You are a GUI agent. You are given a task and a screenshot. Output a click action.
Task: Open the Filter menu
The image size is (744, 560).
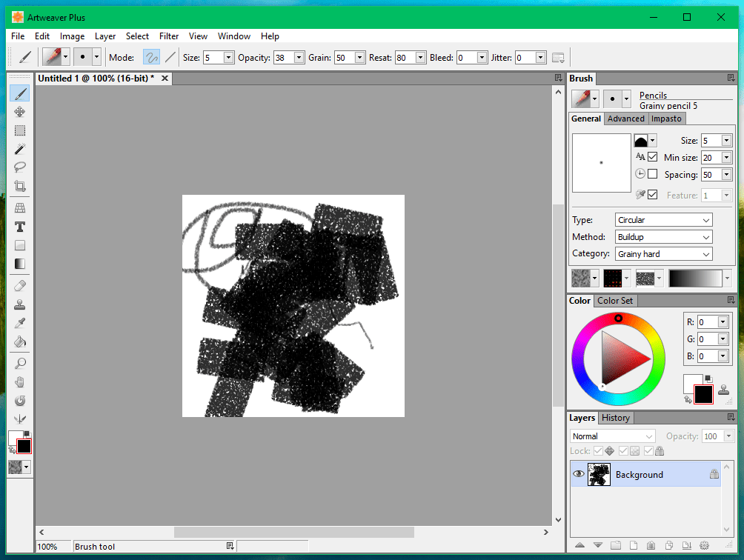(x=169, y=36)
